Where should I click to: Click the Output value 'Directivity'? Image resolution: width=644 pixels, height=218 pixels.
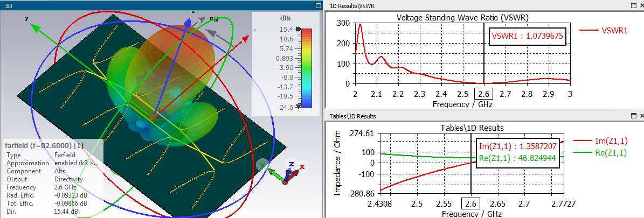coord(68,179)
